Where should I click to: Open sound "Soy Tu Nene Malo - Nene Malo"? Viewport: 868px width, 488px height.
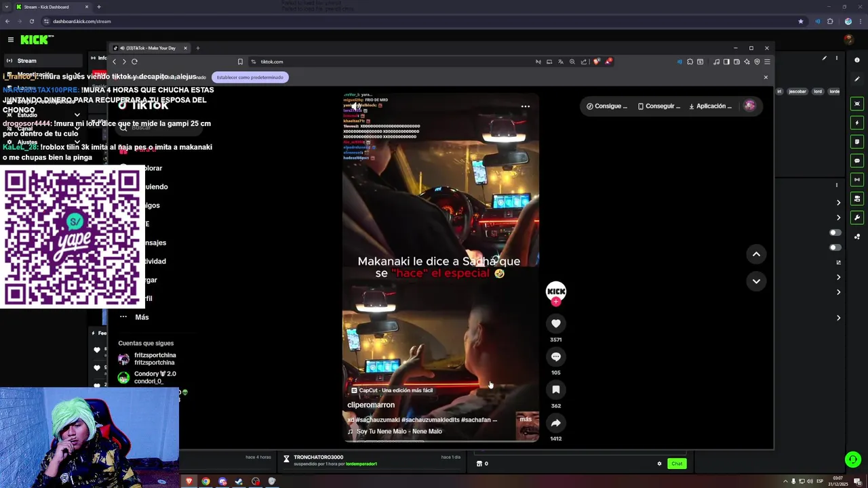click(399, 432)
